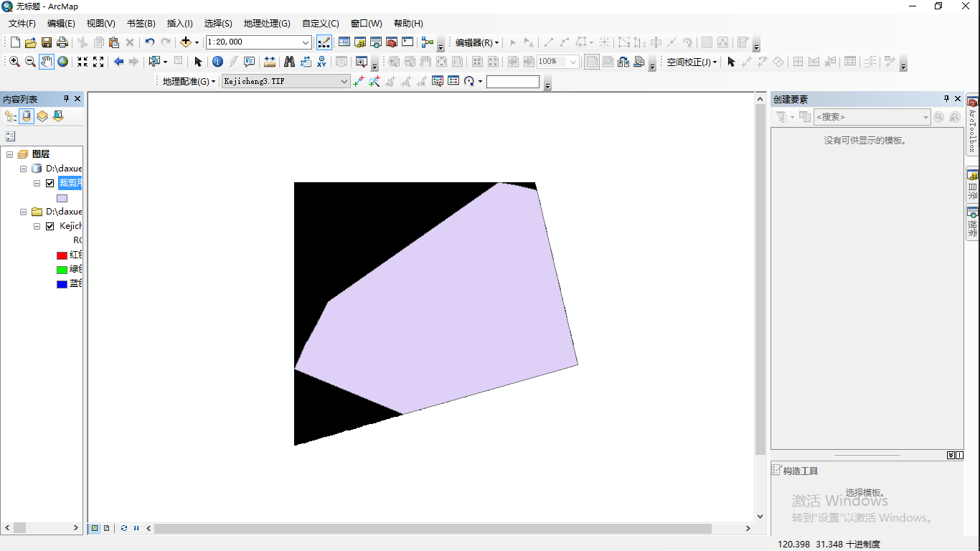This screenshot has height=551, width=980.
Task: Toggle the Kejicheng raster layer checkbox
Action: [50, 226]
